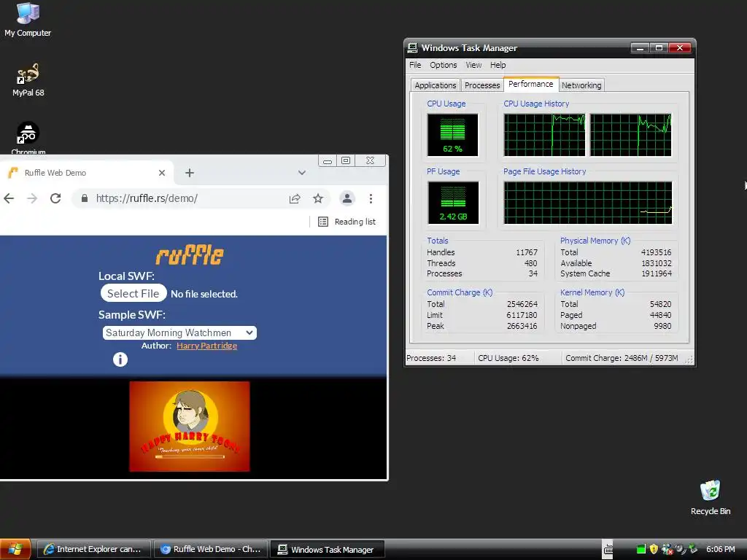This screenshot has height=560, width=747.
Task: Click green CPU meter tray icon
Action: [640, 549]
